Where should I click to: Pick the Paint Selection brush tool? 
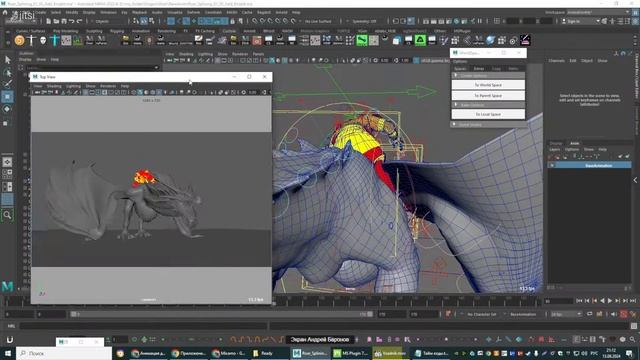[7, 84]
